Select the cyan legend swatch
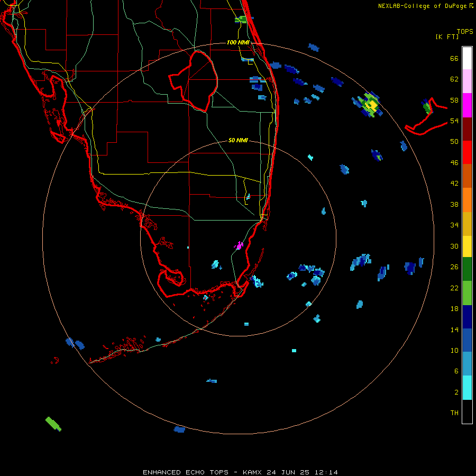Viewport: 476px width, 476px height. (x=467, y=388)
